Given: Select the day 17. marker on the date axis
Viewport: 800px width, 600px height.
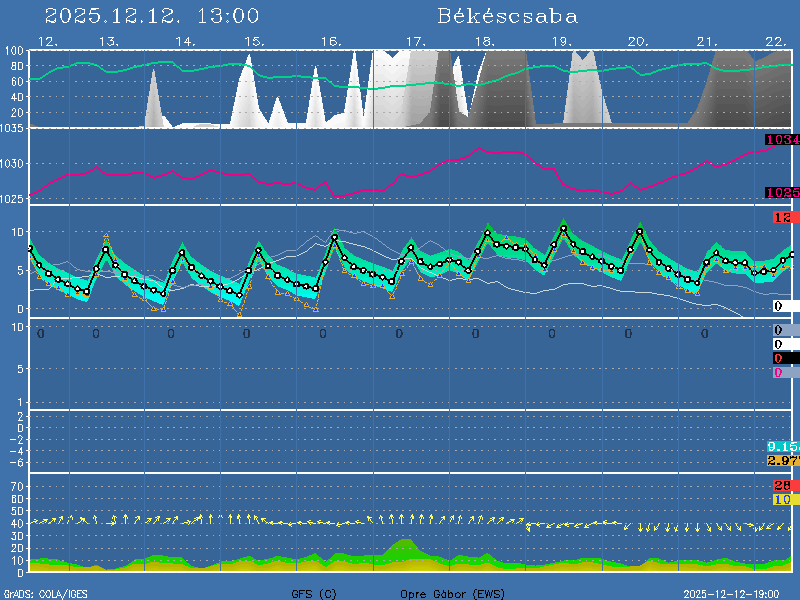Looking at the screenshot, I should pyautogui.click(x=415, y=41).
